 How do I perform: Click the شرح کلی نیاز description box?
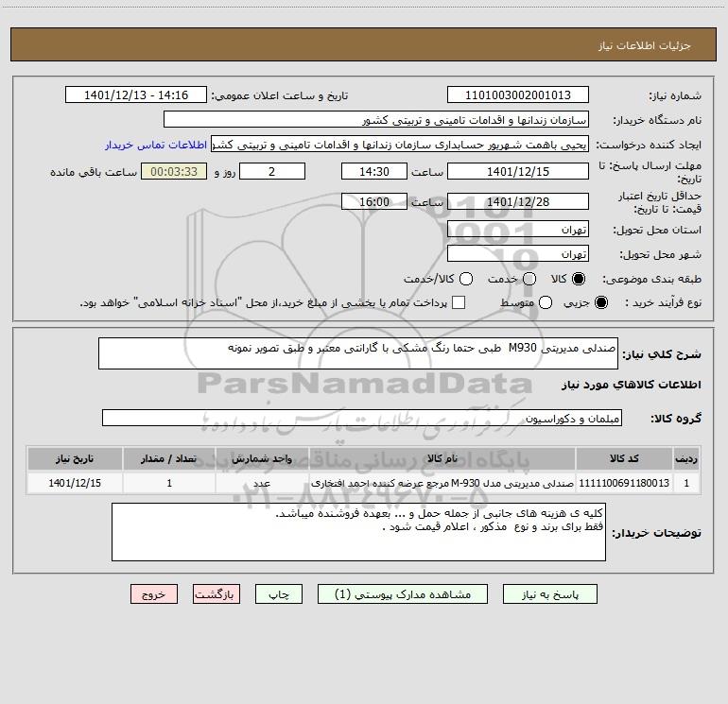tap(358, 353)
